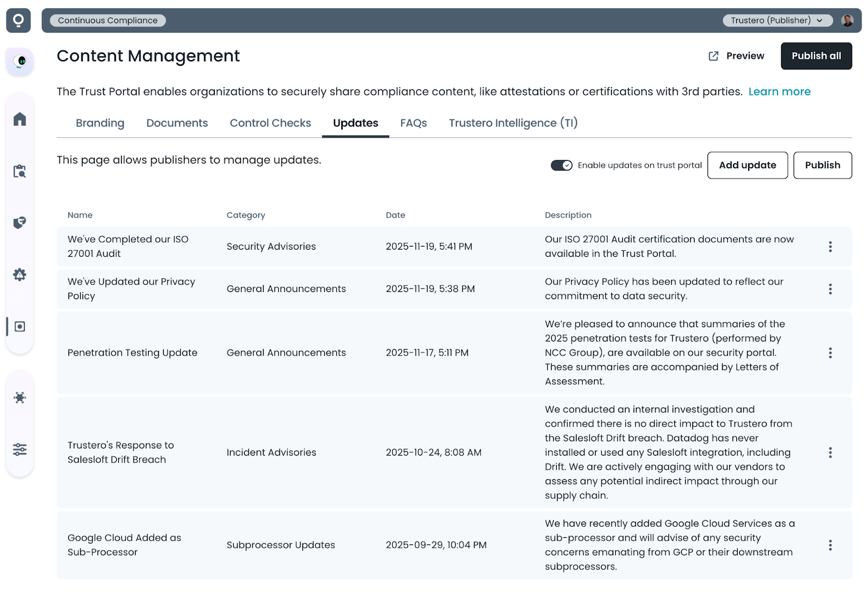
Task: Click the Publish all button
Action: [x=816, y=56]
